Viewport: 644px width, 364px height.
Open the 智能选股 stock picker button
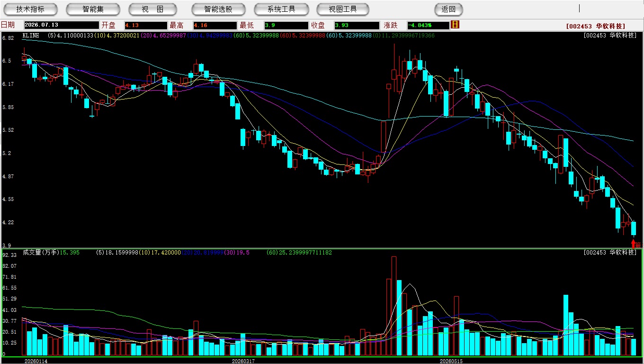pyautogui.click(x=218, y=9)
